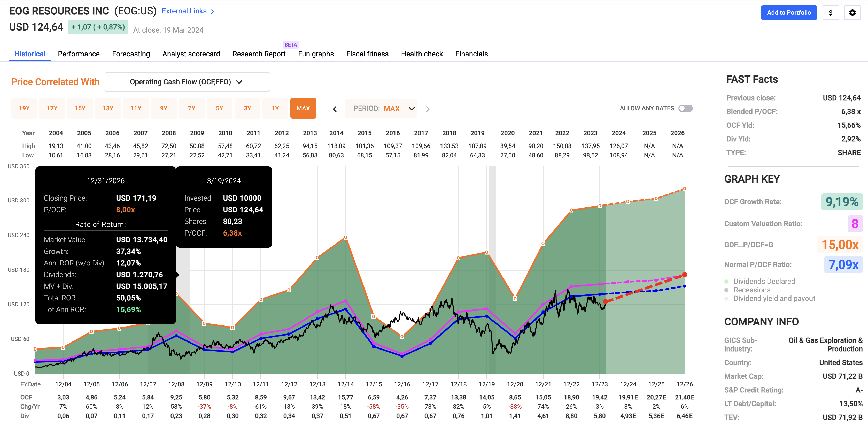Open the settings gear icon

(853, 12)
